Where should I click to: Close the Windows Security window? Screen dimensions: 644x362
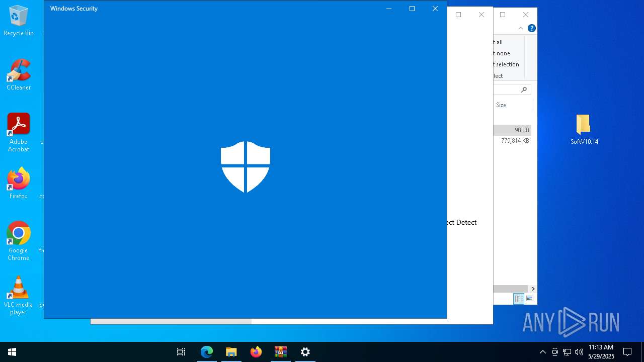pos(435,9)
